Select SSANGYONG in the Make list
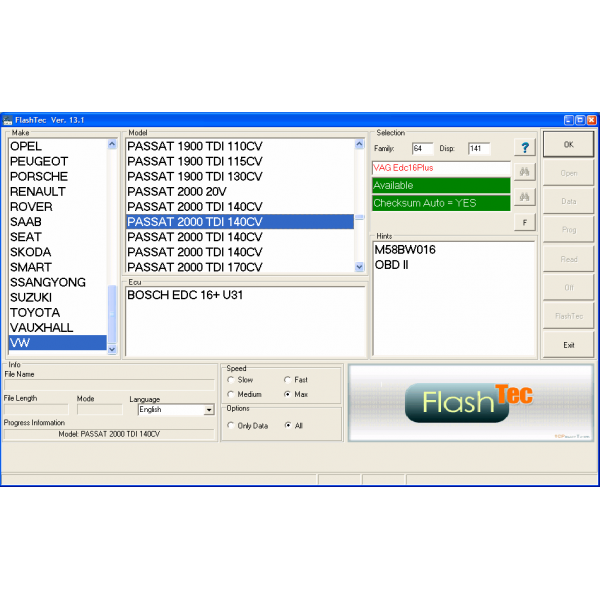The height and width of the screenshot is (600, 600). pyautogui.click(x=57, y=282)
